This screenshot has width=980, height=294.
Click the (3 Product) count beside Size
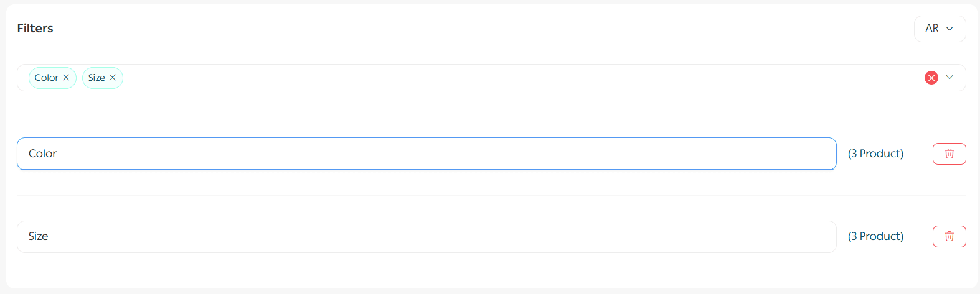point(875,236)
